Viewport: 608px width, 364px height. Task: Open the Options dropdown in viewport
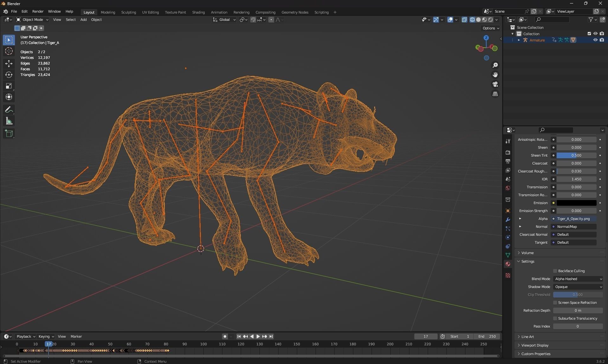tap(490, 28)
